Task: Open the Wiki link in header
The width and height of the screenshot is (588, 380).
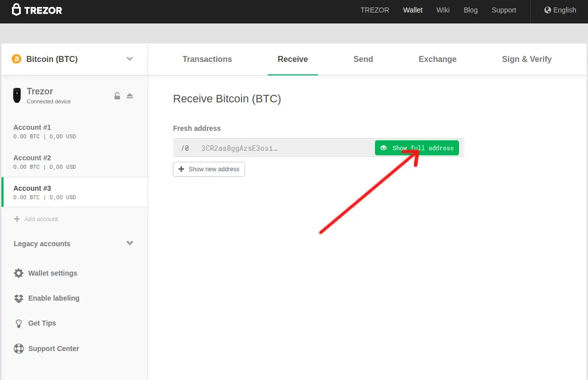Action: click(442, 10)
